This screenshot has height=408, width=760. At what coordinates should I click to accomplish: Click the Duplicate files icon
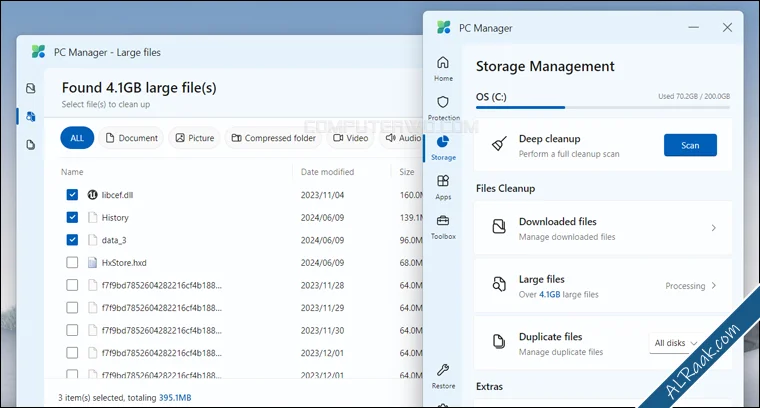tap(499, 341)
